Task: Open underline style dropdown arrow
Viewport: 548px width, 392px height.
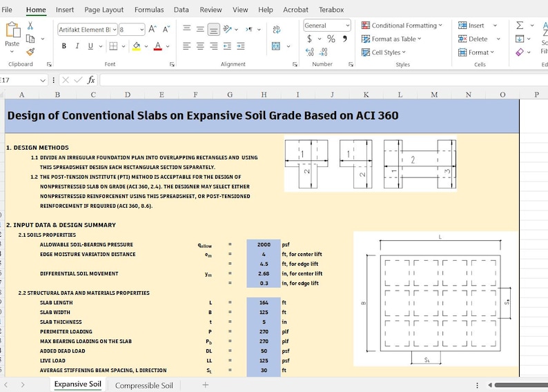Action: (101, 46)
